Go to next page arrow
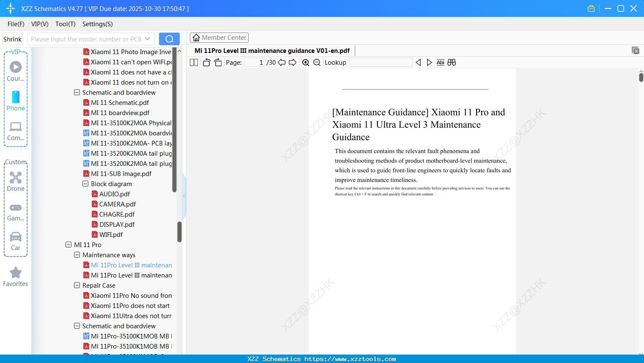The image size is (644, 363). coord(293,63)
